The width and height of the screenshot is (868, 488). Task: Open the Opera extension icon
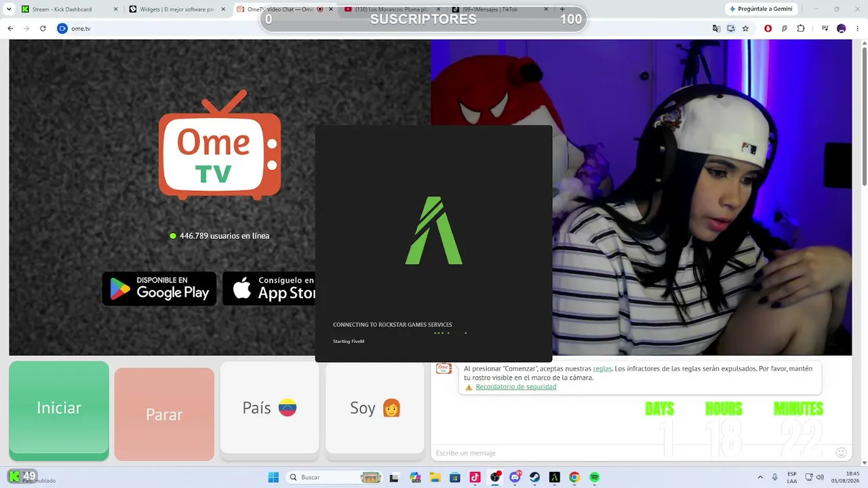[x=768, y=28]
